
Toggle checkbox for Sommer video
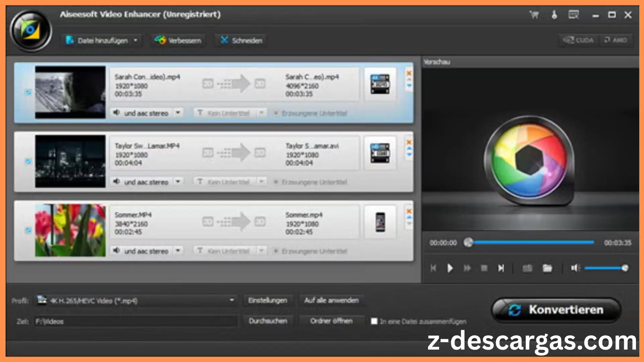28,230
